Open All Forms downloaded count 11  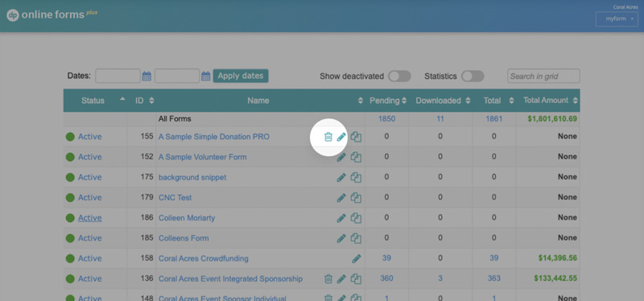(440, 119)
